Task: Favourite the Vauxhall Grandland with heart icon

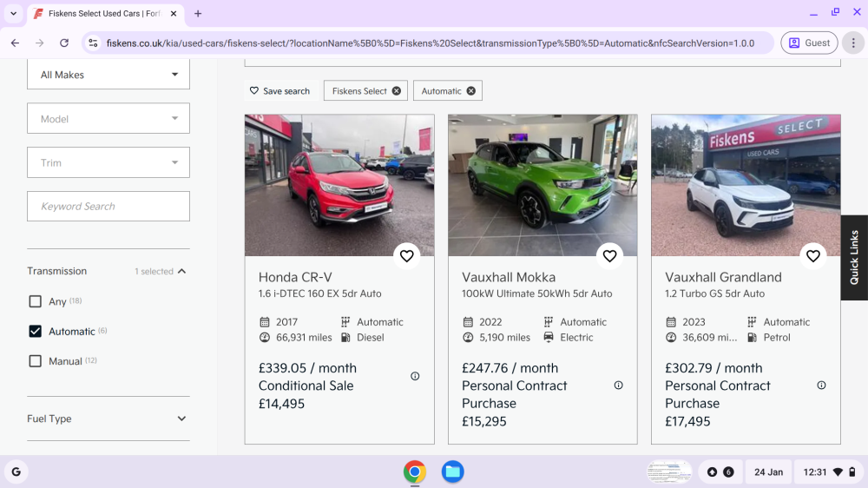Action: click(812, 256)
